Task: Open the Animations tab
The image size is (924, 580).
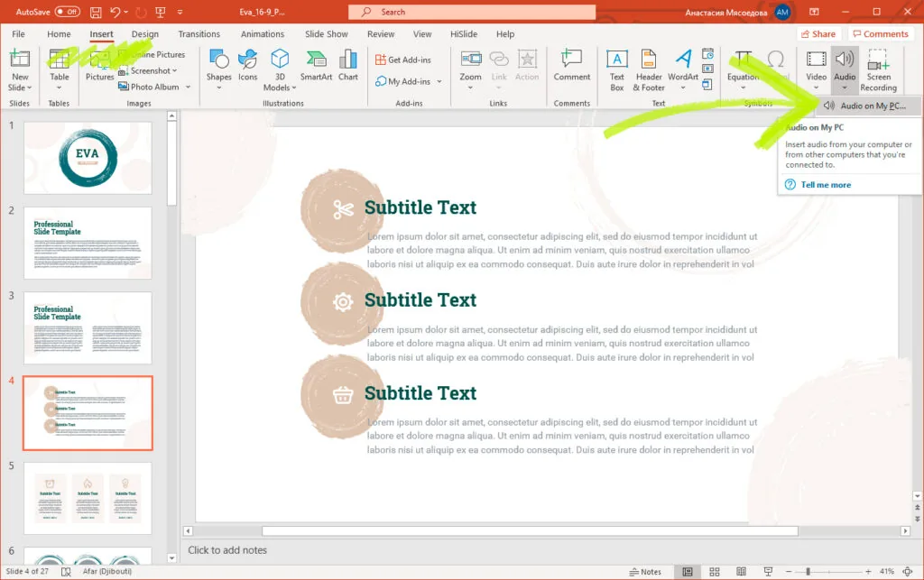Action: point(263,34)
